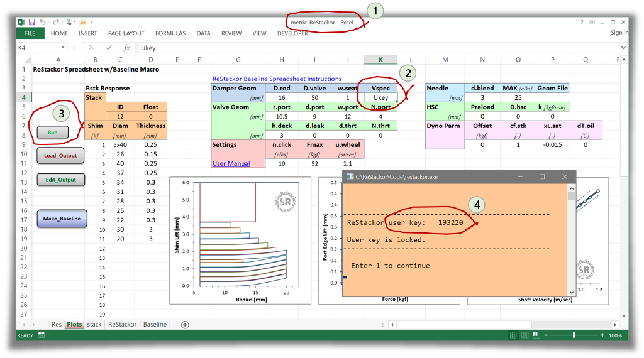
Task: Switch to Page Break Preview icon
Action: 536,335
